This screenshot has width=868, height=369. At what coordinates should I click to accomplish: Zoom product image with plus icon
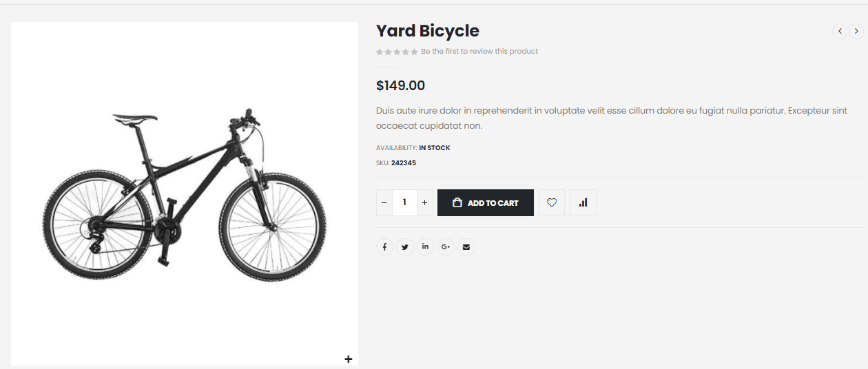[x=349, y=359]
